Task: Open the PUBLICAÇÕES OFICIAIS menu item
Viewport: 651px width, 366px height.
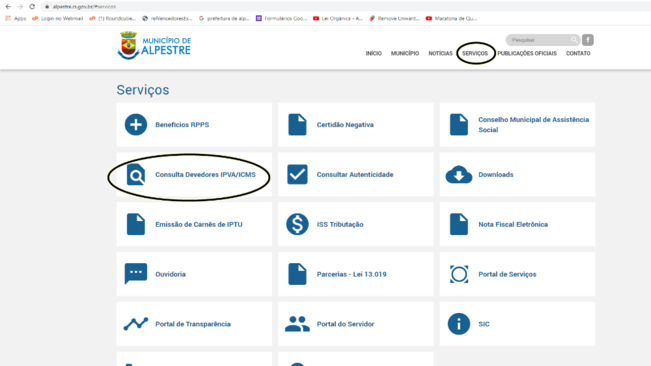Action: point(527,54)
